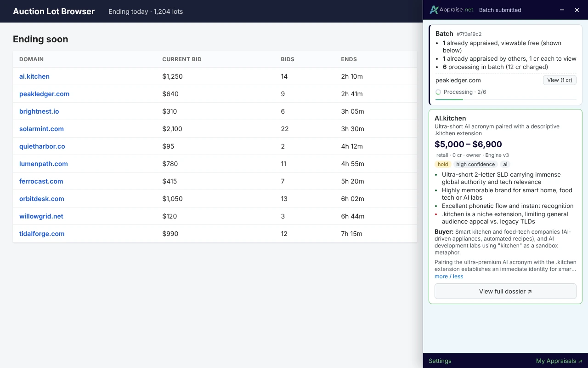Viewport: 588px width, 368px height.
Task: Click the BIDS column header
Action: [288, 59]
